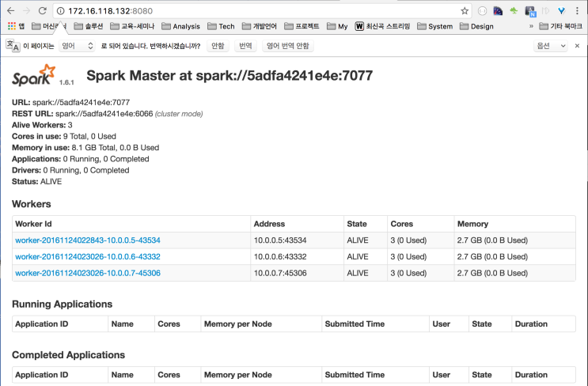Show hidden bookmarks with double chevron

531,26
